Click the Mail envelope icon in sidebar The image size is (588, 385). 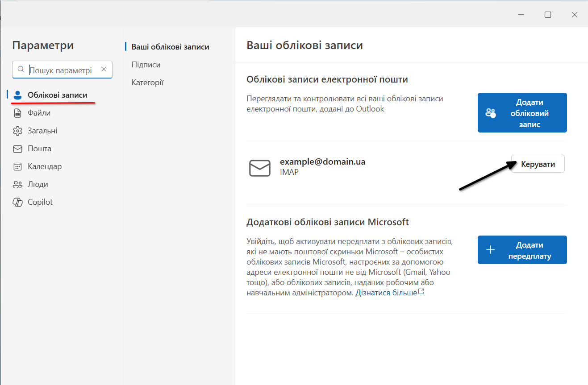pos(18,149)
